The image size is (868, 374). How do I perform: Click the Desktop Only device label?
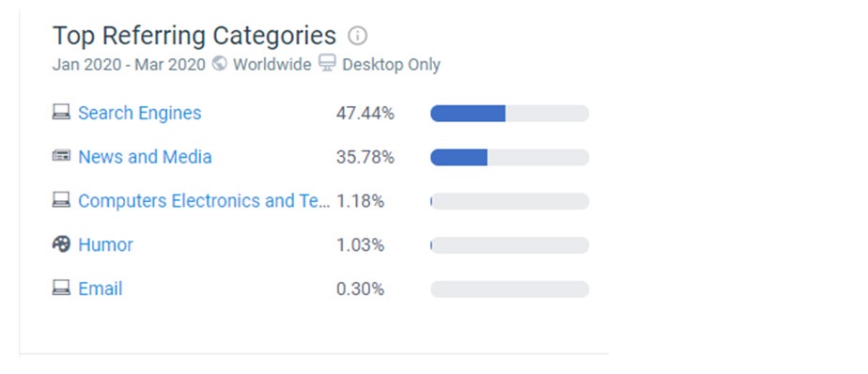(x=392, y=65)
